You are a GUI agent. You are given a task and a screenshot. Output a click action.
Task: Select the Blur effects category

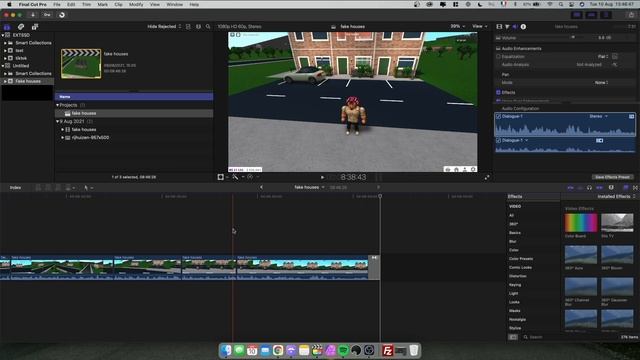(513, 241)
